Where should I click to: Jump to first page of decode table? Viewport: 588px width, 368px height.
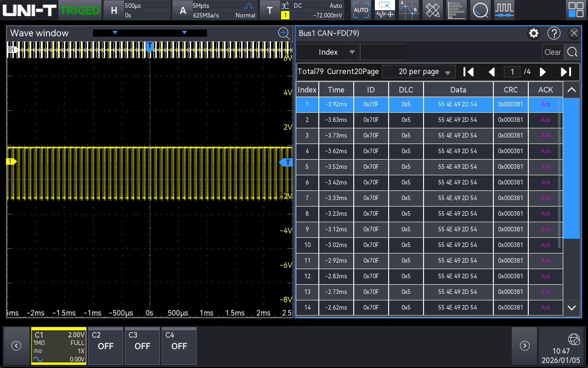tap(469, 72)
